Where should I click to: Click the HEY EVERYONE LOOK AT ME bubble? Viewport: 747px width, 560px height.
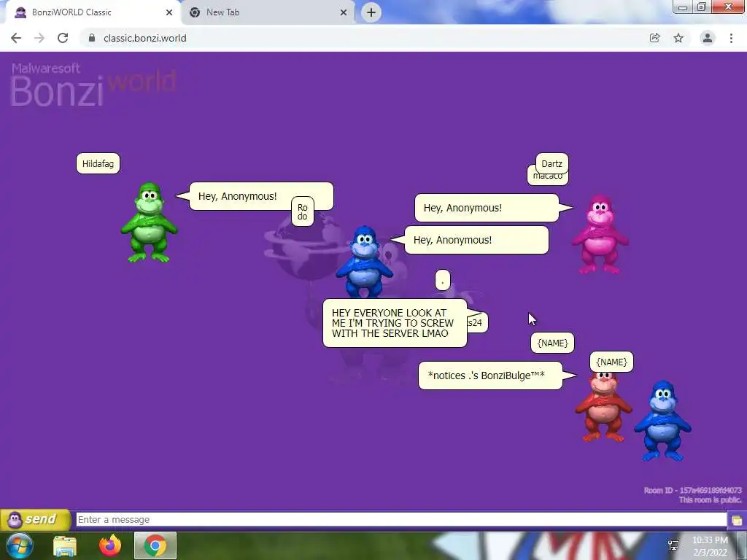(x=395, y=323)
